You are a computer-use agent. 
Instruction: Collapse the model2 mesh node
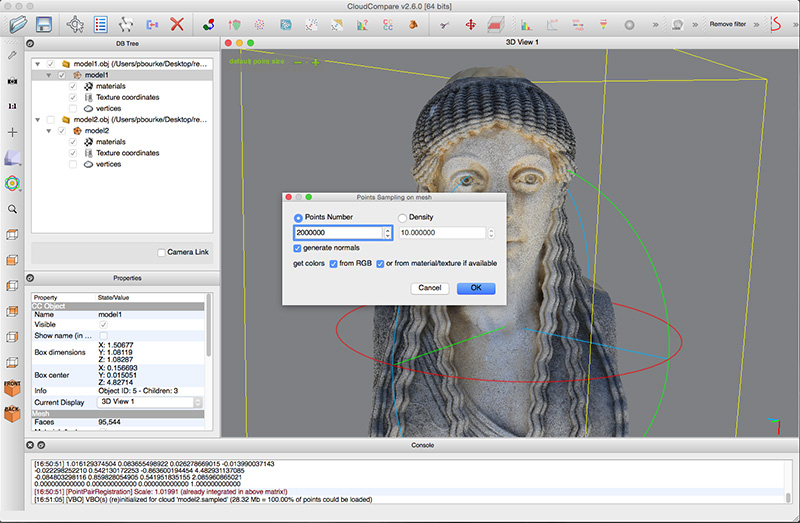tap(48, 131)
